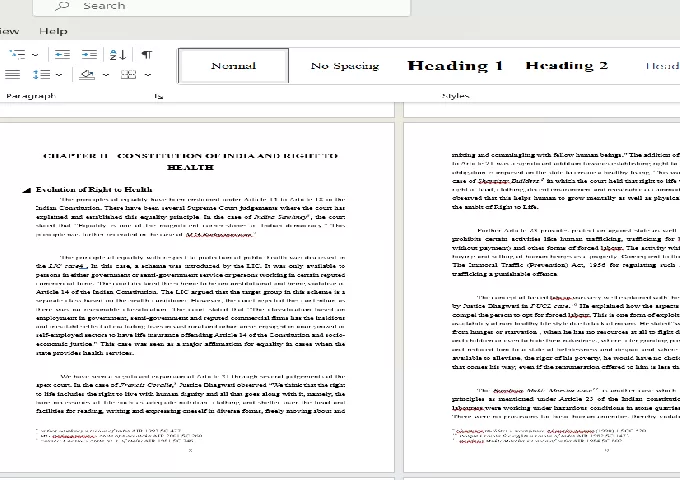Apply the No Spacing style
Image resolution: width=680 pixels, height=480 pixels.
[x=345, y=66]
